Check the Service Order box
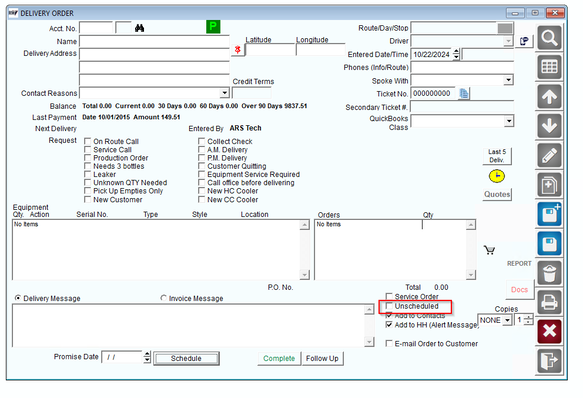 tap(389, 296)
